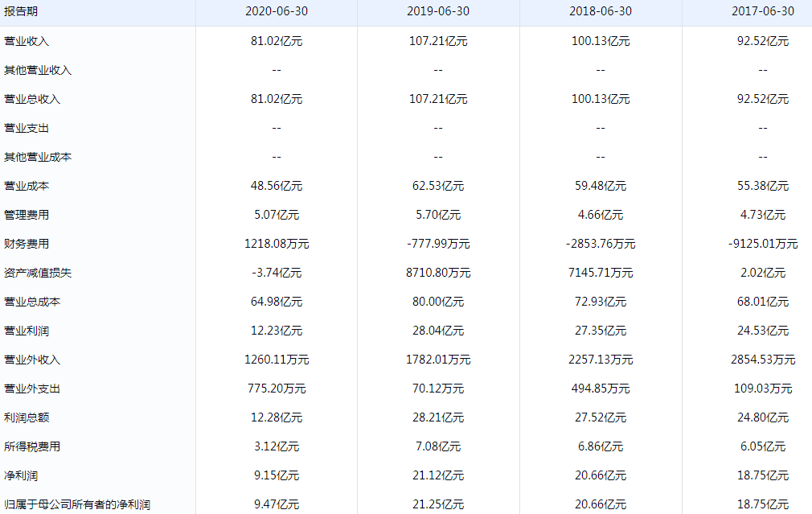Select the 72.93亿元 cell

click(601, 302)
